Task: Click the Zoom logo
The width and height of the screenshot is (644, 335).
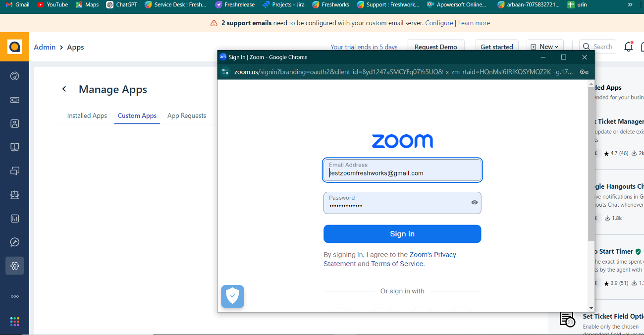Action: pos(402,141)
